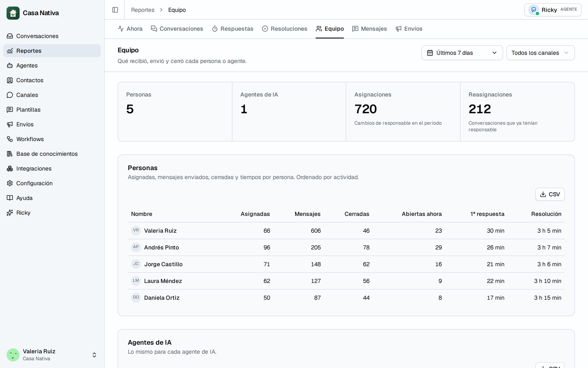Open the Resoluciones tab
588x368 pixels.
coord(285,29)
